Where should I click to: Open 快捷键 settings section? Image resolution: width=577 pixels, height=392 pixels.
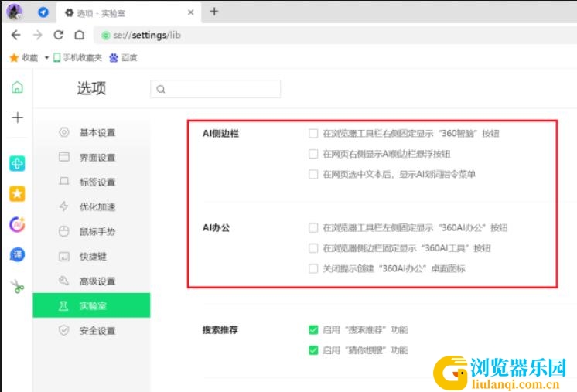click(x=91, y=257)
